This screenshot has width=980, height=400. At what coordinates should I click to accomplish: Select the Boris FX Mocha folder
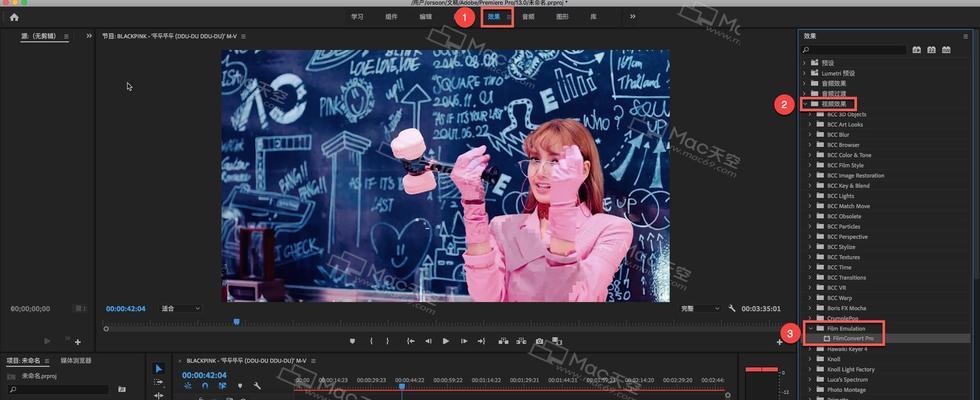[x=847, y=308]
